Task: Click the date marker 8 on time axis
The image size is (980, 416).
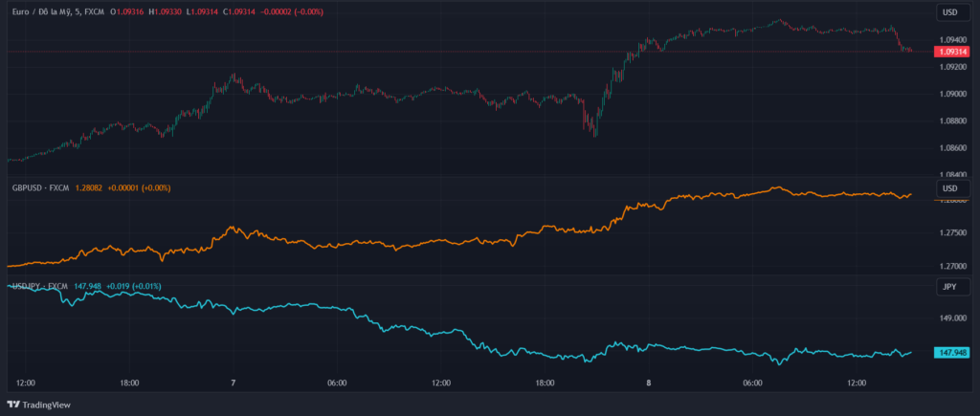Action: coord(648,383)
